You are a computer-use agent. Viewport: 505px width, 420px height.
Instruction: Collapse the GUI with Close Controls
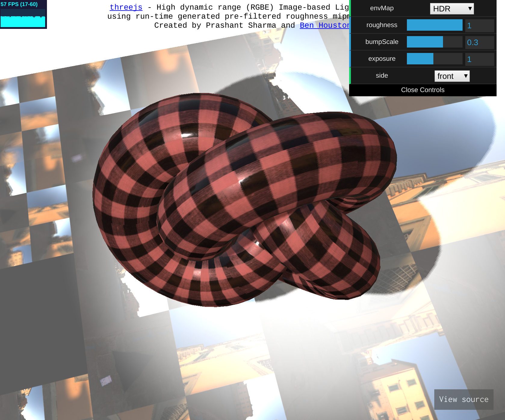423,90
